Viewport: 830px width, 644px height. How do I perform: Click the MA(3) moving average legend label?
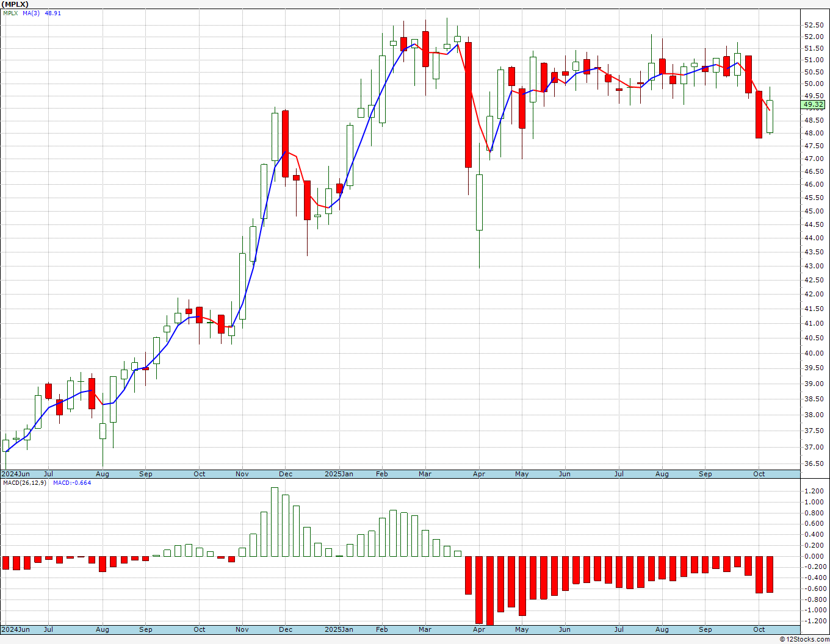[31, 13]
